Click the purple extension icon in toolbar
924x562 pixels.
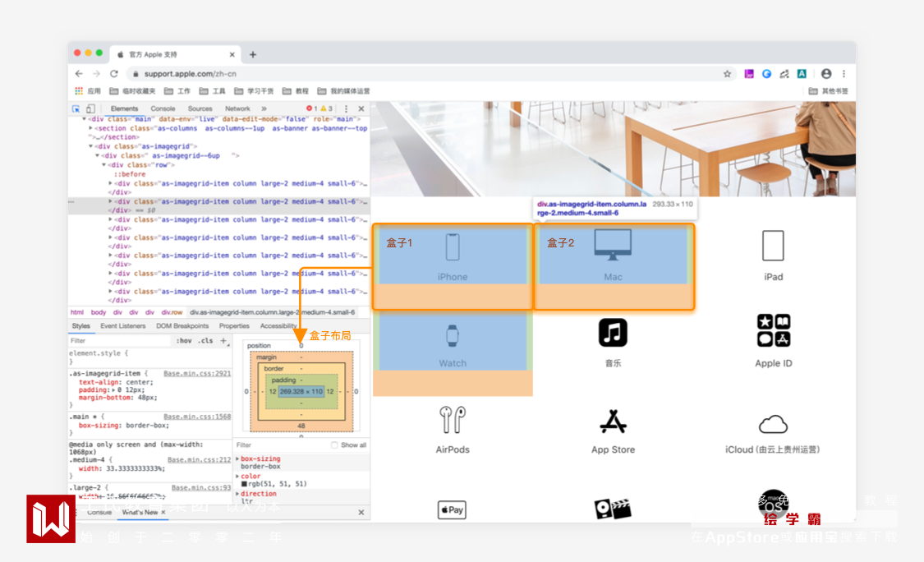(749, 74)
